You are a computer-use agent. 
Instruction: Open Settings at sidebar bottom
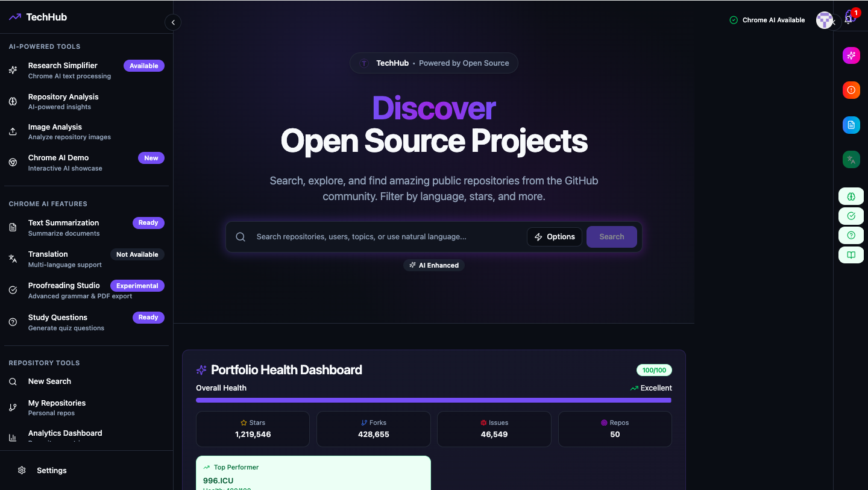(x=87, y=470)
